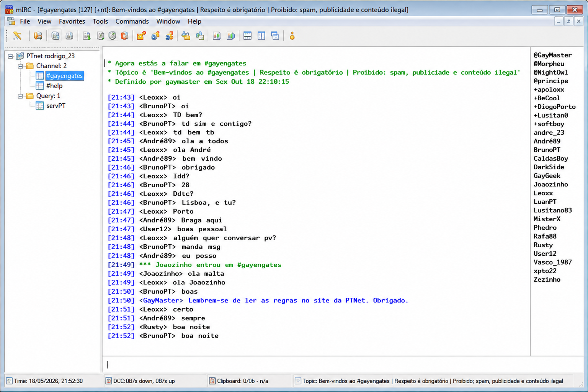Screen dimensions: 588x392
Task: Open the Colors toolbar icon
Action: [x=124, y=36]
